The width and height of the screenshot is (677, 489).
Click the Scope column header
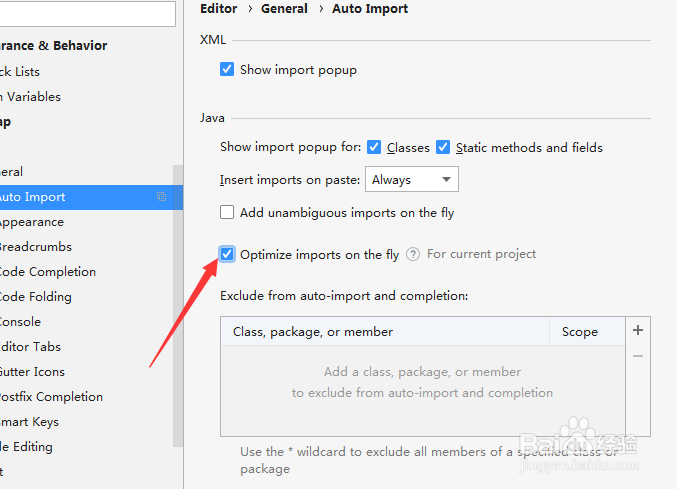[580, 332]
